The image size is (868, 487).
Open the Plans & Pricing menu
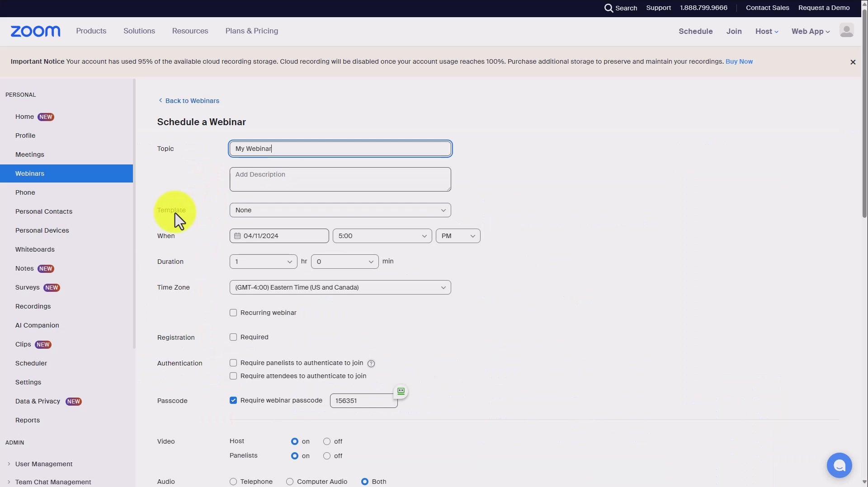point(251,31)
